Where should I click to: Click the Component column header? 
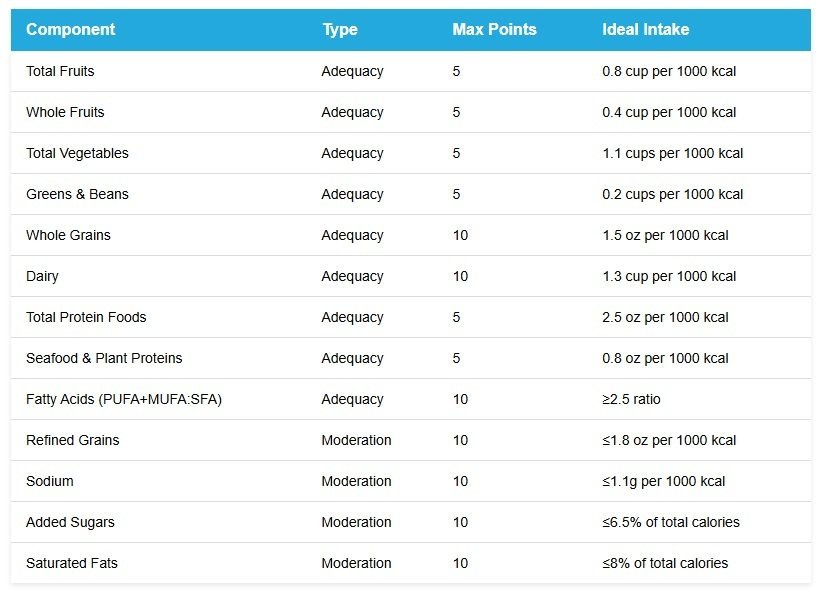(70, 30)
